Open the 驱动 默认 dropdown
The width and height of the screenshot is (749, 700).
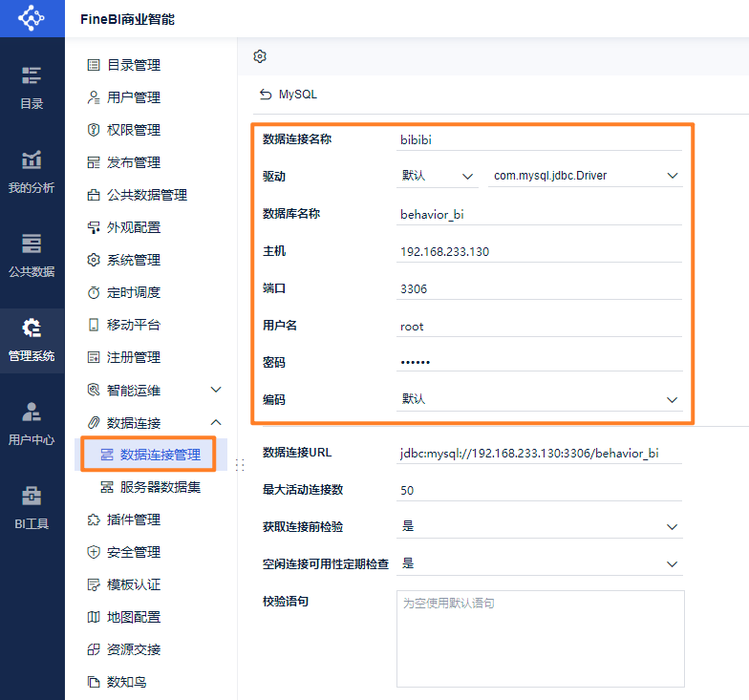click(438, 176)
